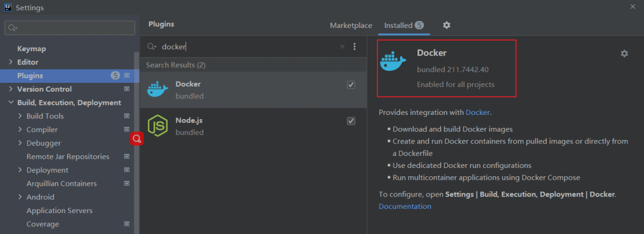644x234 pixels.
Task: Open the Docker plugin gear options menu
Action: (x=624, y=53)
